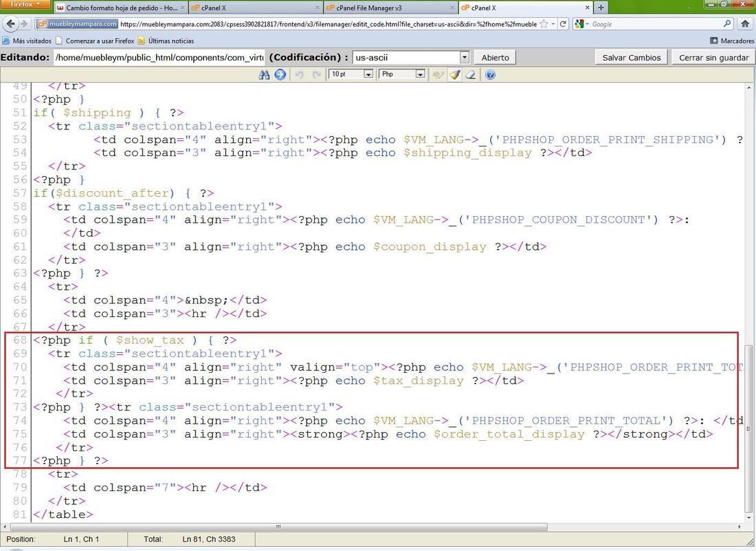
Task: Click the blue go-to-line arrow icon
Action: point(280,75)
